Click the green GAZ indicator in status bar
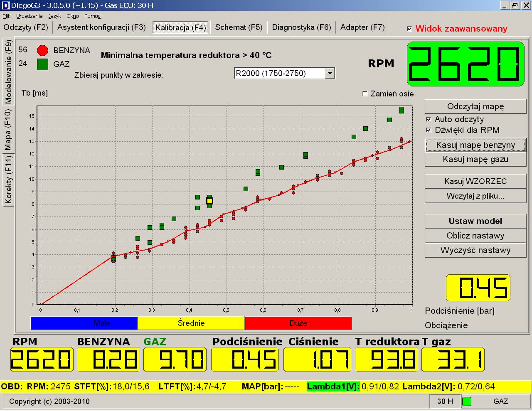Screen dimensions: 532x411 (467, 401)
